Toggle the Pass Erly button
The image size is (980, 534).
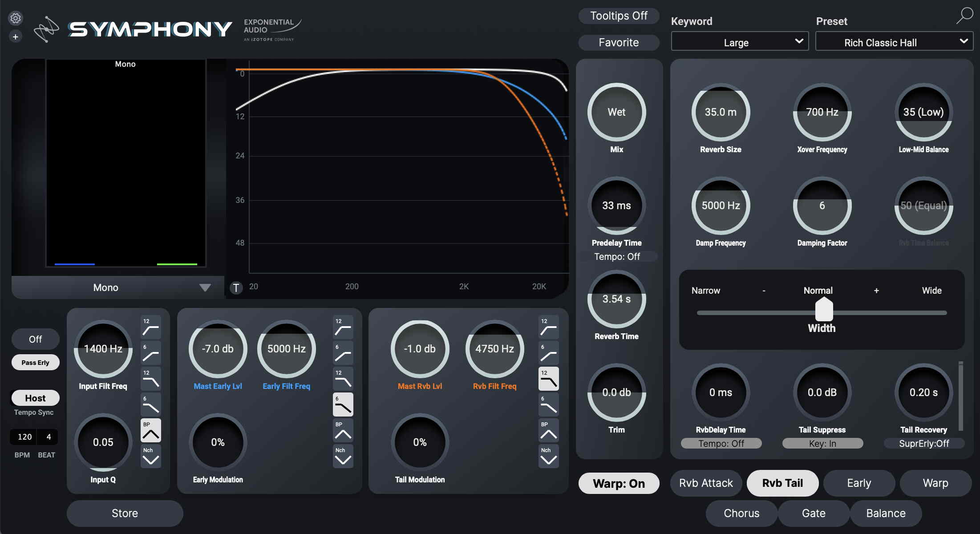35,363
